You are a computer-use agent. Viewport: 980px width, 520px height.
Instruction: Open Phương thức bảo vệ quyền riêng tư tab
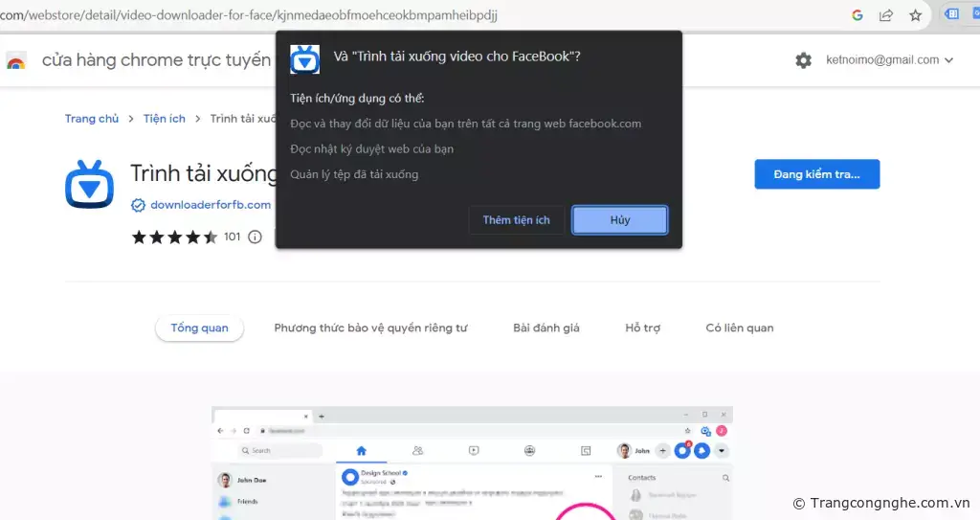tap(370, 328)
